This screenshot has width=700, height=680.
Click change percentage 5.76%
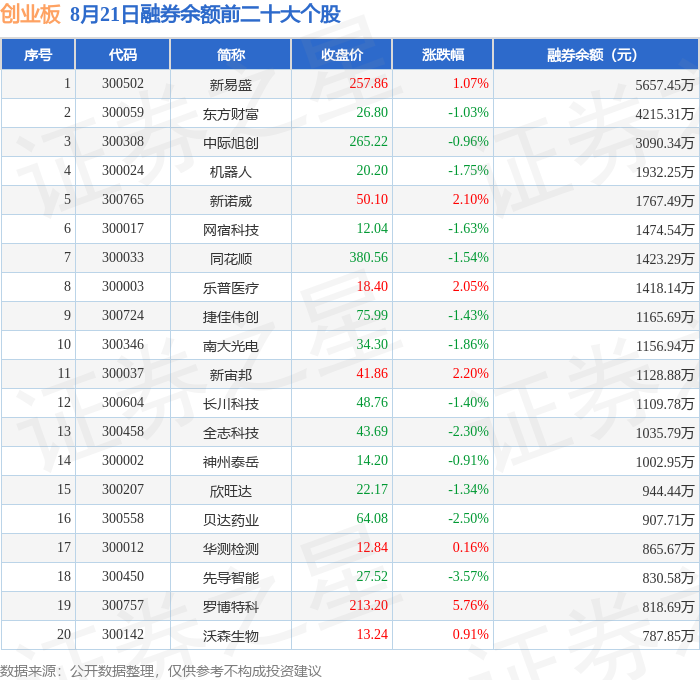pos(471,606)
